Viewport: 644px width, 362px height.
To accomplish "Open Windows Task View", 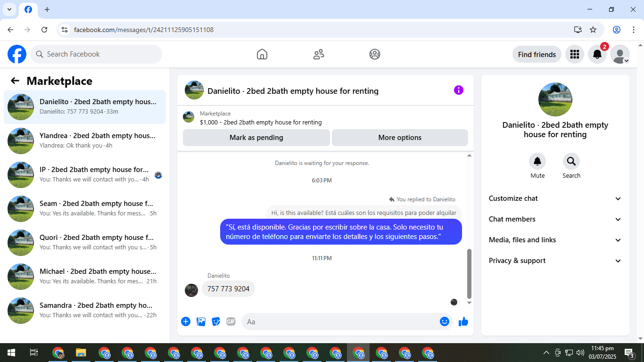I will (34, 353).
